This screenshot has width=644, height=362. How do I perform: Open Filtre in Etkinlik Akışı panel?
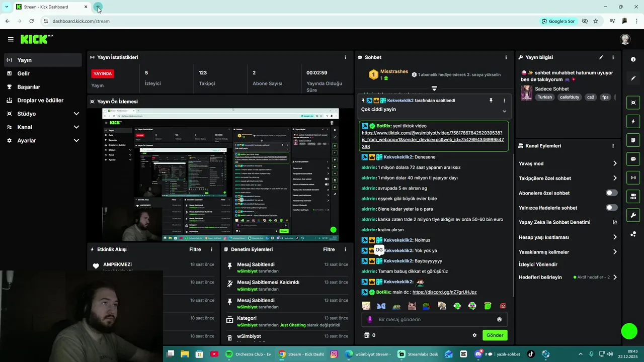point(195,249)
